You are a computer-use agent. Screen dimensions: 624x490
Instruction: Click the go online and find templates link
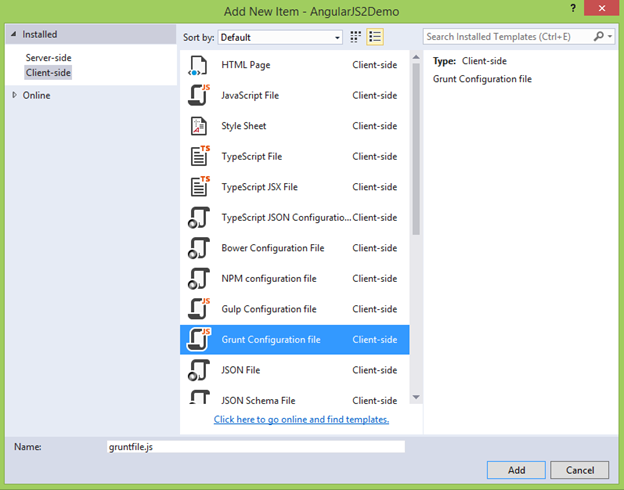point(301,420)
